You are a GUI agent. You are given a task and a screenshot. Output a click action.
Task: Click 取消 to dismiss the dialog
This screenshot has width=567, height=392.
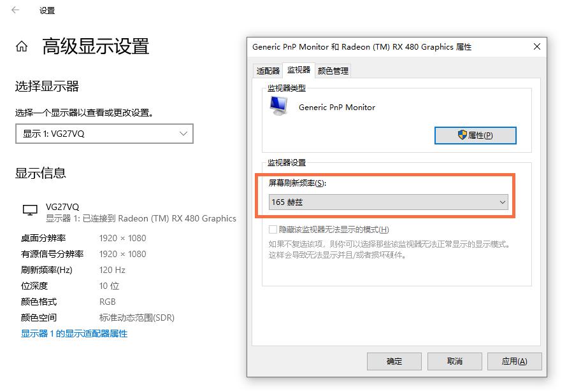(454, 361)
